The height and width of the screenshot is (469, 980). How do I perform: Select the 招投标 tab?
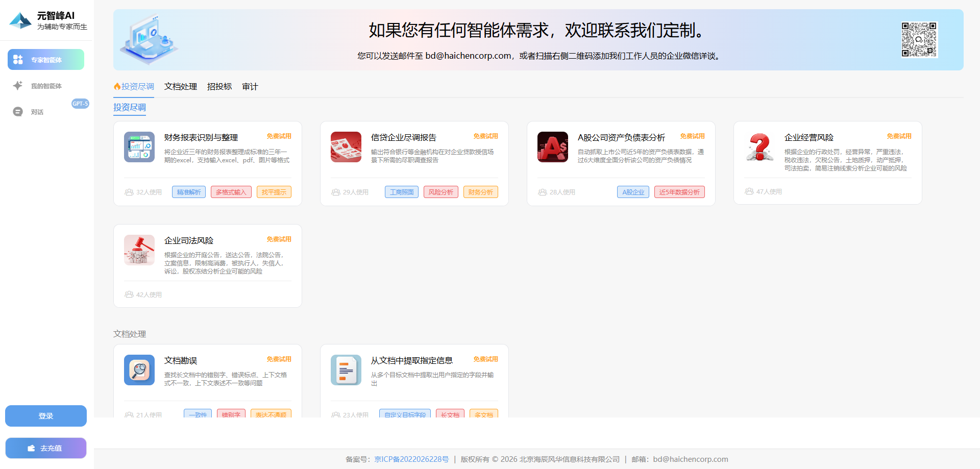pos(219,87)
